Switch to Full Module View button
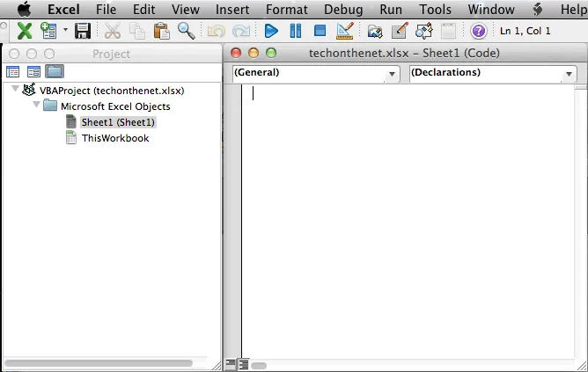The image size is (588, 372). coord(244,364)
